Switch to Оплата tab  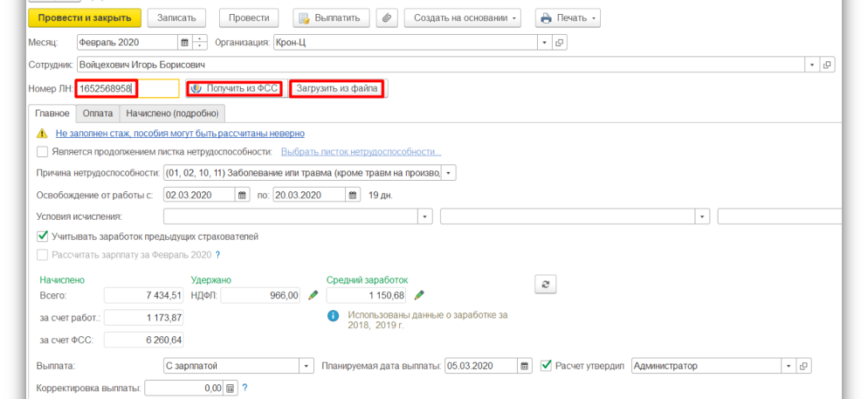click(98, 113)
